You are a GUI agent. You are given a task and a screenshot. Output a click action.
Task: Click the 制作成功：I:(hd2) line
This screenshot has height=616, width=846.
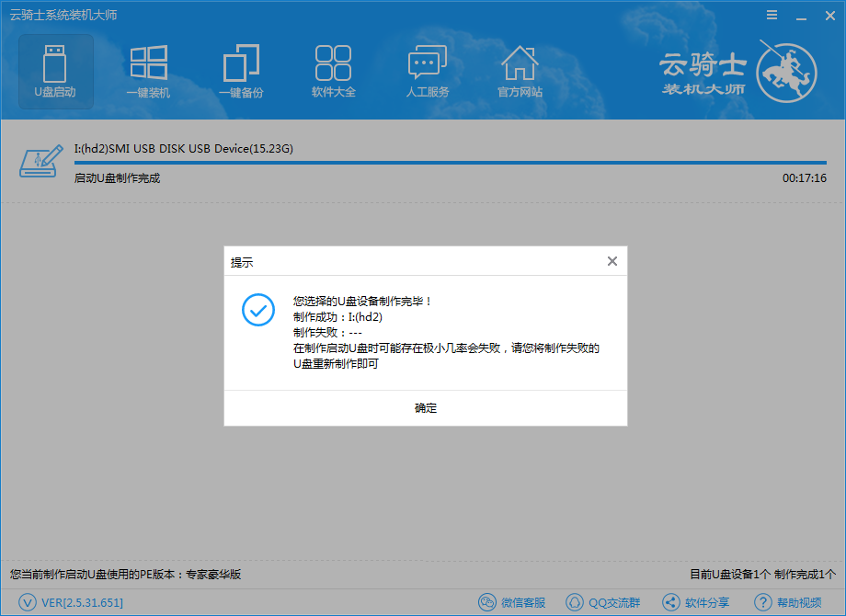point(337,317)
